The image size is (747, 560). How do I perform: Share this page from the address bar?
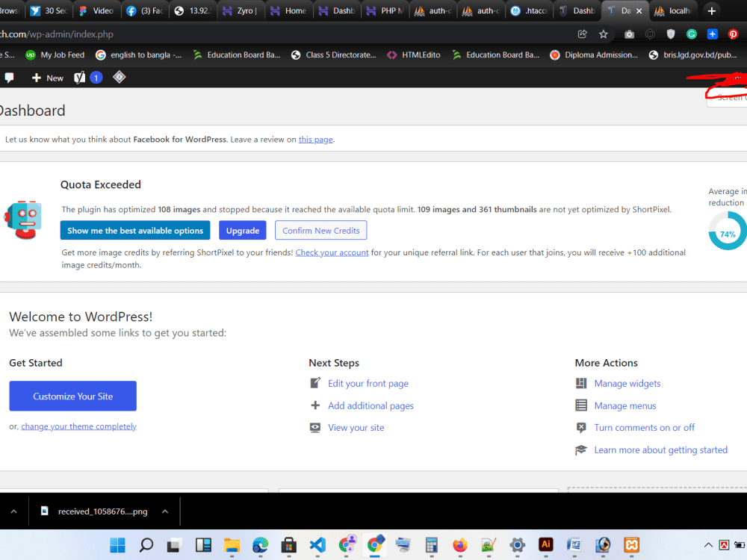click(x=582, y=34)
